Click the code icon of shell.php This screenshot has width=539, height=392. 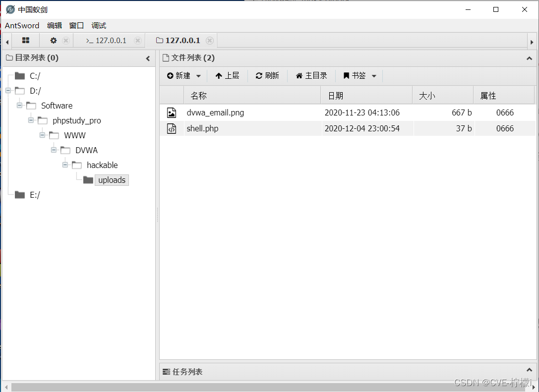coord(172,128)
